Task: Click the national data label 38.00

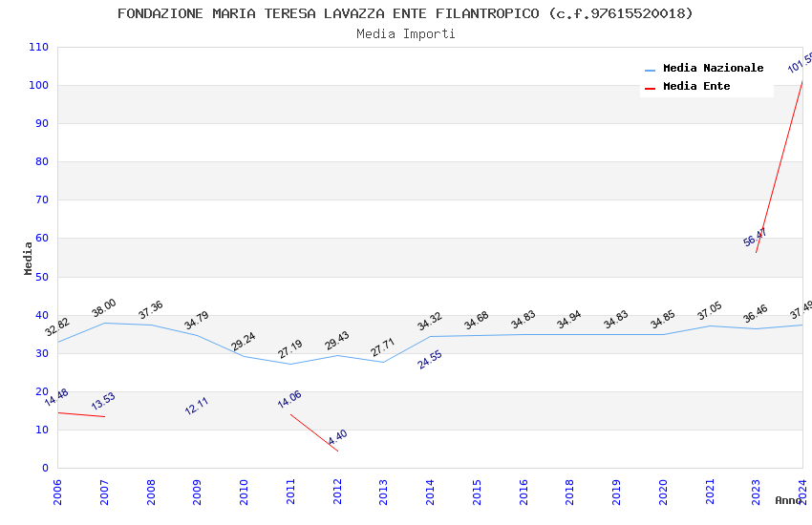Action: 103,308
